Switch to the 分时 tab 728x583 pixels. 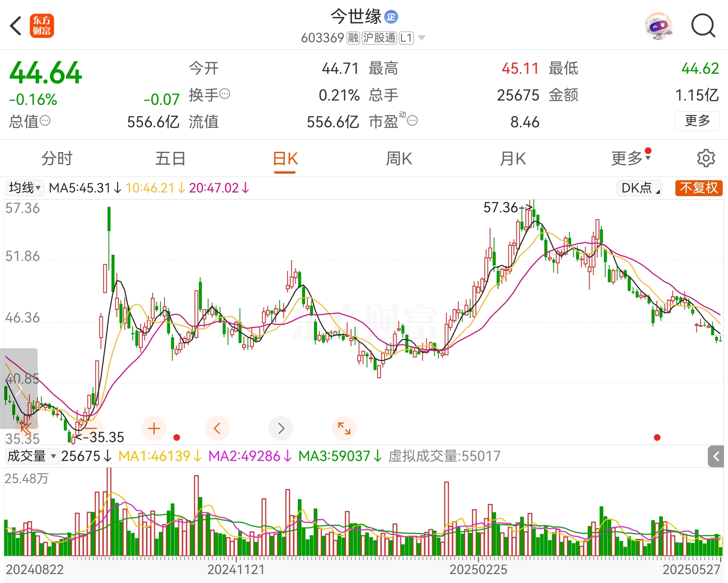coord(57,159)
